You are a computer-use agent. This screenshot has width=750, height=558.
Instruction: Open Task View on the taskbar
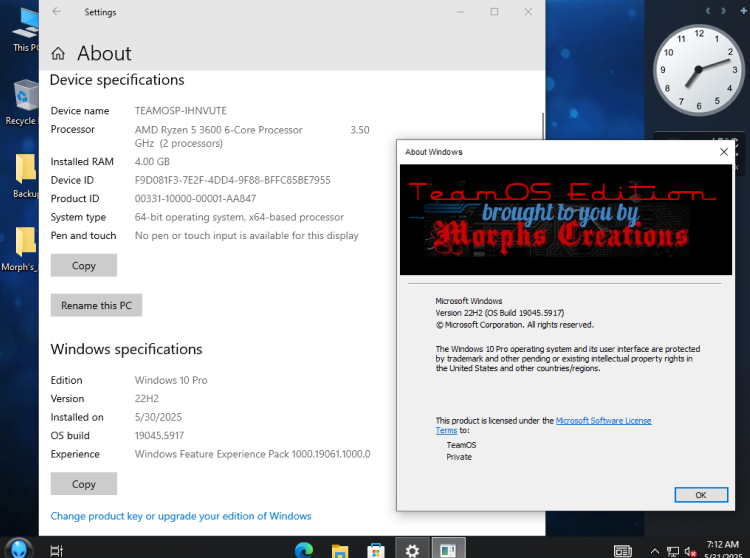pyautogui.click(x=56, y=550)
